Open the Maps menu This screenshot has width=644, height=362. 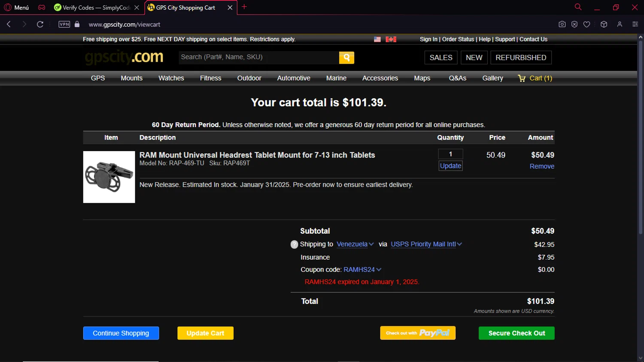point(422,78)
